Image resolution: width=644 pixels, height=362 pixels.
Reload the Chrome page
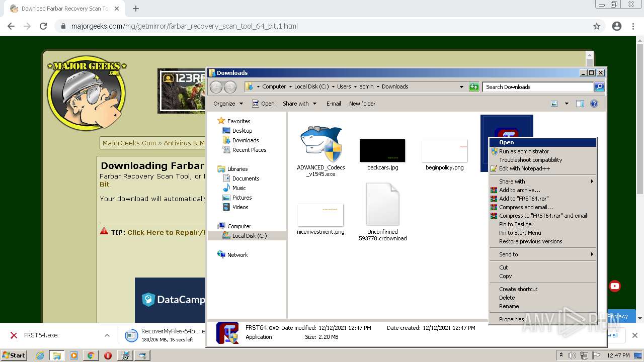tap(43, 26)
